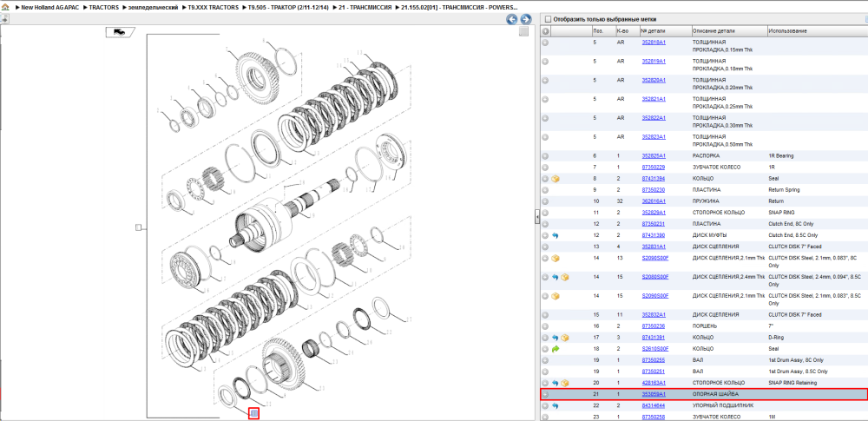Toggle the select circle for part 87350230

[x=545, y=190]
